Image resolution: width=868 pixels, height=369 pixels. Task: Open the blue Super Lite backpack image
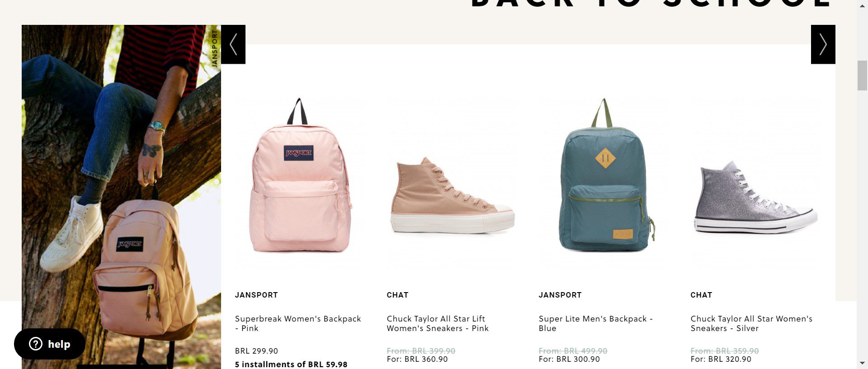[x=604, y=175]
